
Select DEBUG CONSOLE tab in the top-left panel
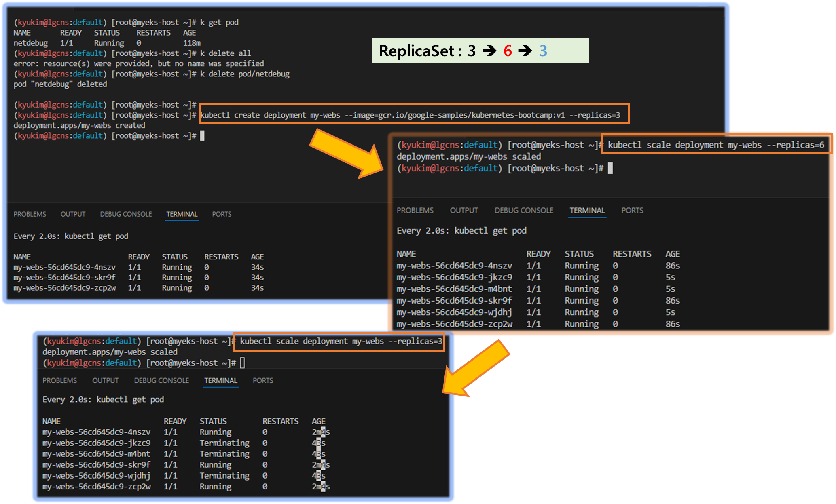click(126, 214)
